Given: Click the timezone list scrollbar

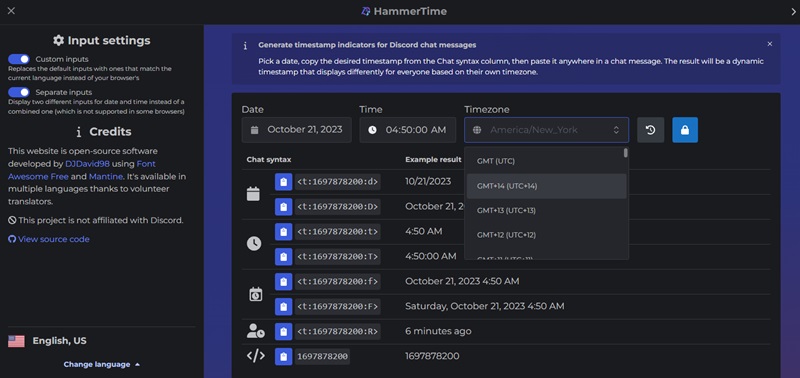Looking at the screenshot, I should tap(626, 153).
